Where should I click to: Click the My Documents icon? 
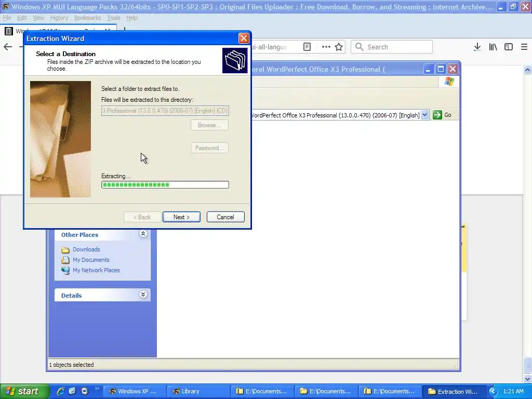65,260
